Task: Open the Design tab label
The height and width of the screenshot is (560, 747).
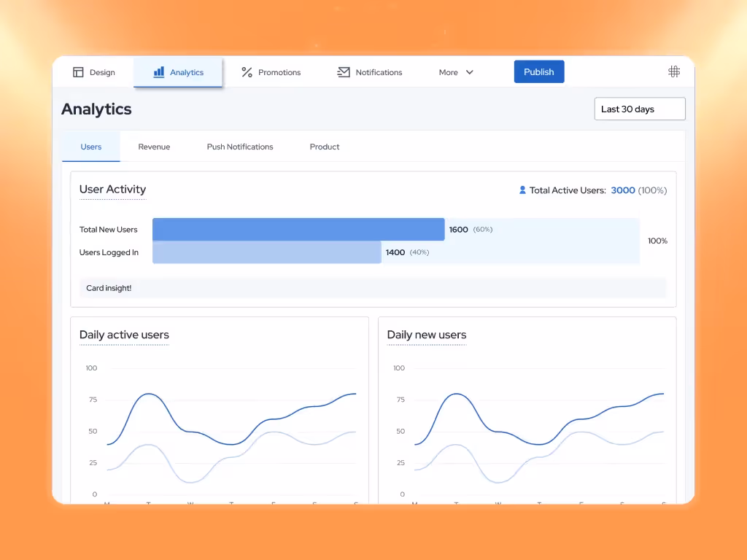Action: (x=102, y=72)
